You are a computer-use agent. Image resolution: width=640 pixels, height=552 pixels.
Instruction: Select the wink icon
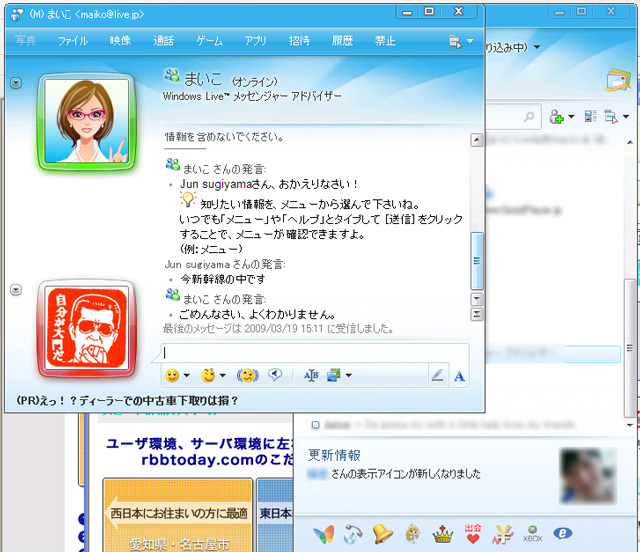coord(208,375)
